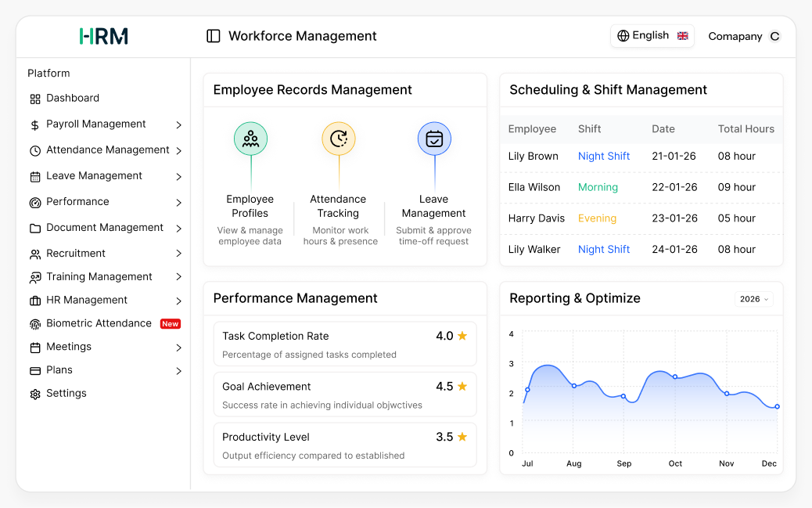Select the Payroll Management dollar icon
The image size is (812, 508).
coord(34,124)
